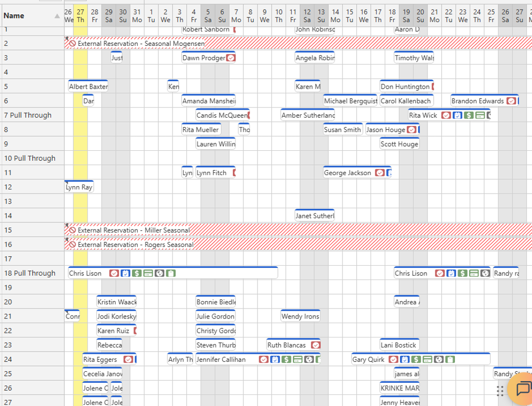Open Cecelia Janov's reservation on site 25
This screenshot has width=532, height=406.
[102, 373]
